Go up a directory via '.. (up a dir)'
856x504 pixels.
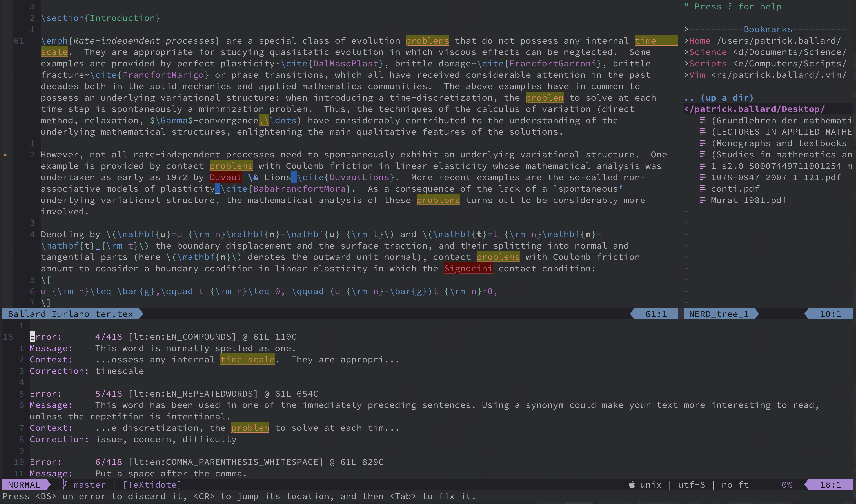(719, 98)
